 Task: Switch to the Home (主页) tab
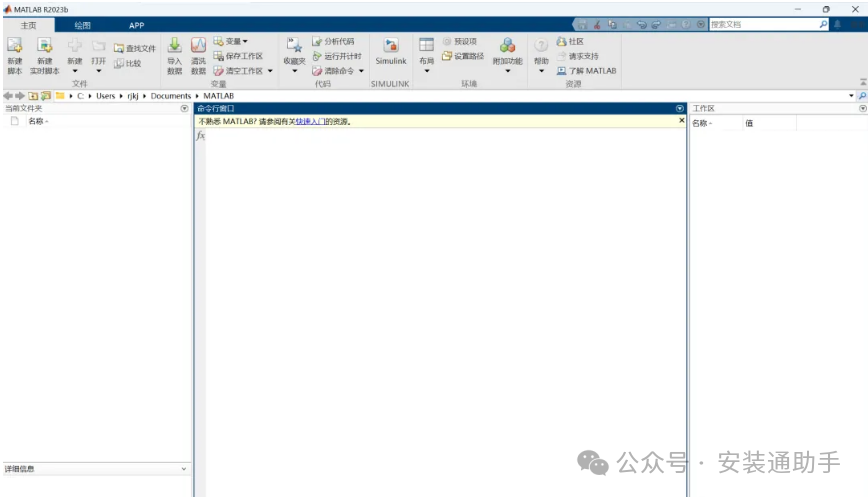tap(28, 25)
